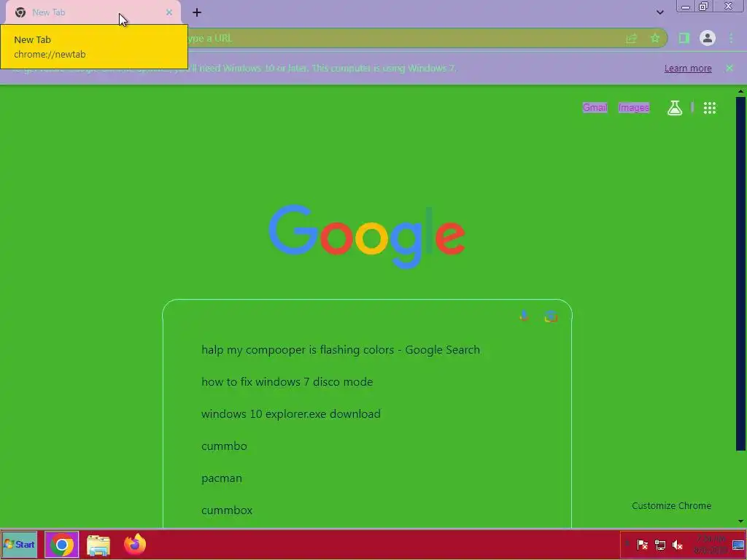Viewport: 747px width, 560px height.
Task: Show hidden tray icons arrow
Action: (x=627, y=544)
